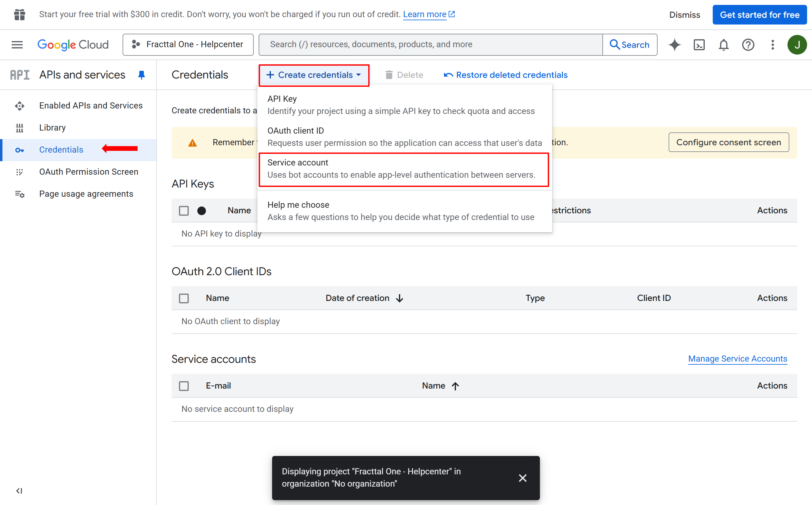Check the OAuth client IDs select-all checkbox
Image resolution: width=812 pixels, height=505 pixels.
tap(184, 298)
